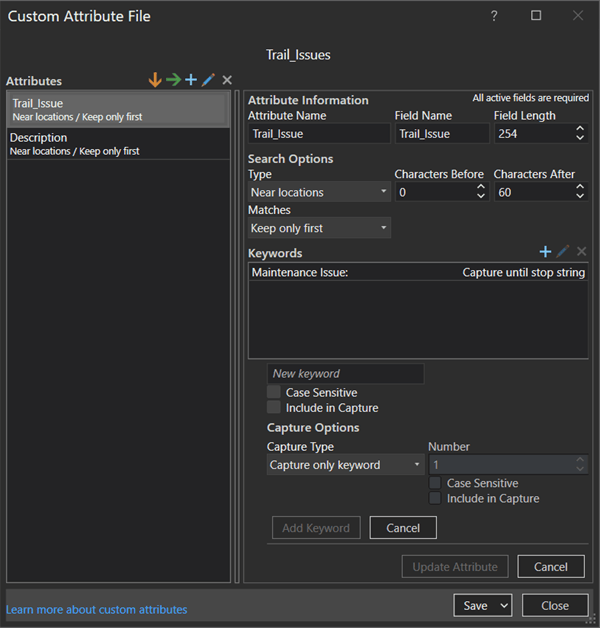Screen dimensions: 600x628
Task: Select the Trail_Issue attribute in list
Action: pos(119,110)
